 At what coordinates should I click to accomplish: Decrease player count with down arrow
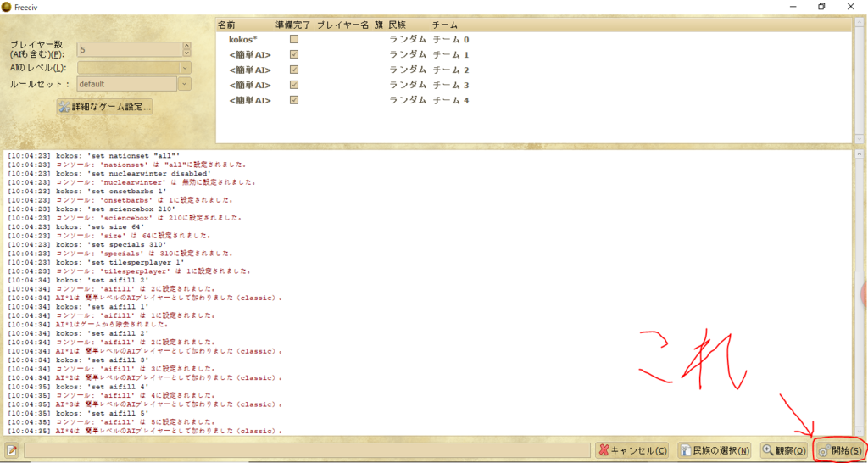[x=186, y=53]
